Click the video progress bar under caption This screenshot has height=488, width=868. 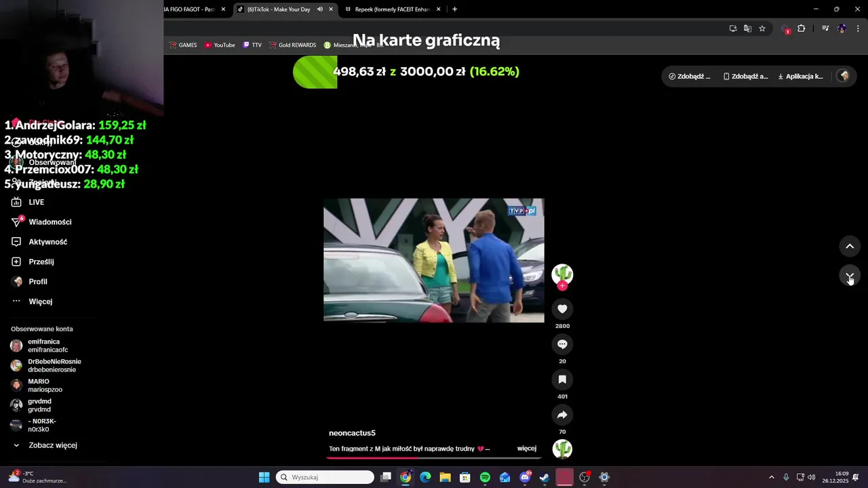pos(434,457)
